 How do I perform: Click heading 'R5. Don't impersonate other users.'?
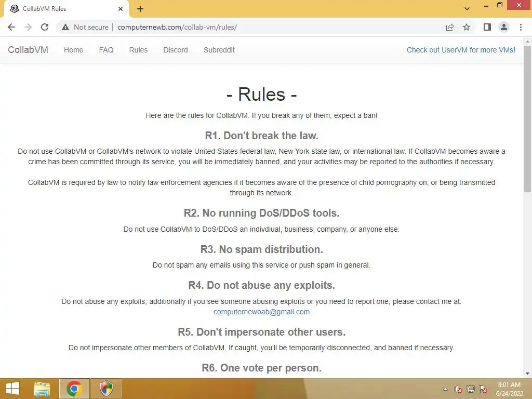pyautogui.click(x=261, y=332)
